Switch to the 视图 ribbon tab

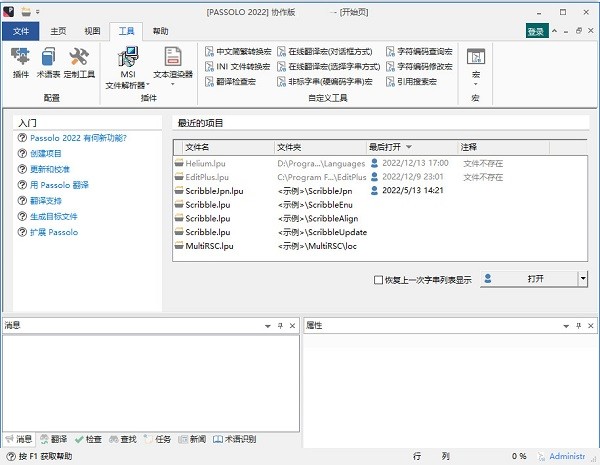click(x=91, y=31)
